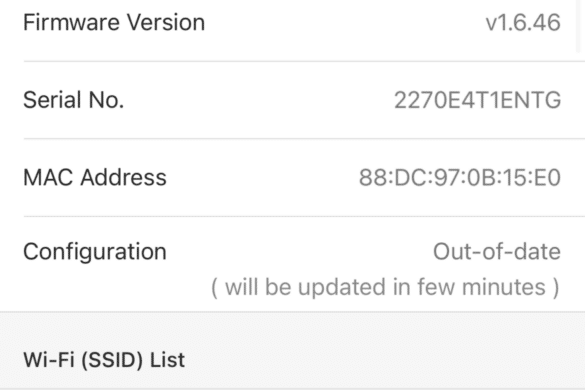Tap the v1.6.46 firmware value

click(523, 22)
